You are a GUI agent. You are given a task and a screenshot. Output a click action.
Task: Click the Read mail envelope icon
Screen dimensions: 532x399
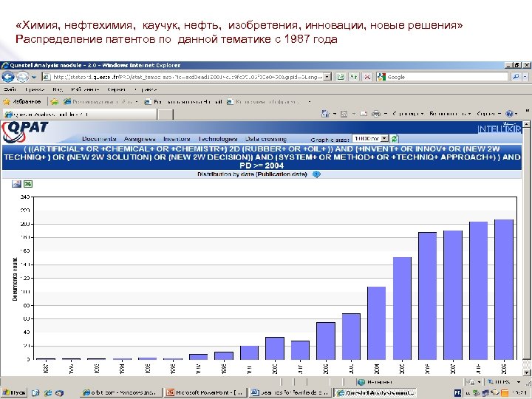[x=364, y=114]
